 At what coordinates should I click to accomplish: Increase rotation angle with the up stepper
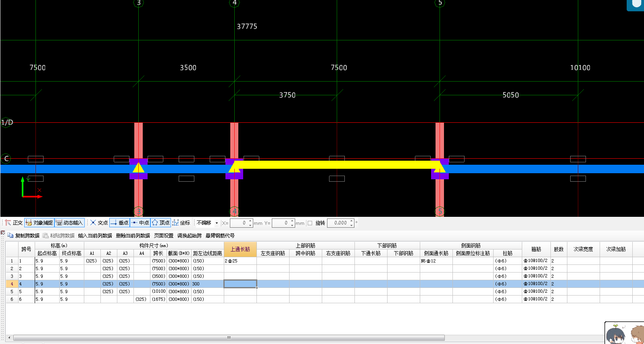(x=352, y=221)
